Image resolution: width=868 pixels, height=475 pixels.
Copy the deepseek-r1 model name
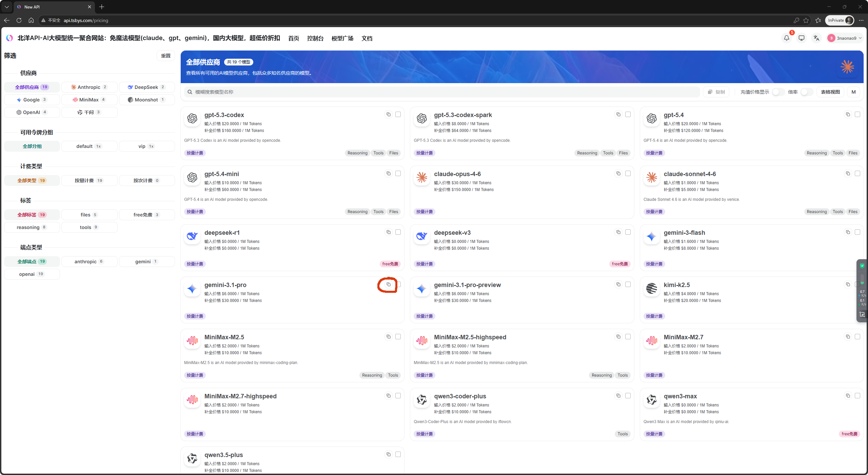(x=389, y=232)
